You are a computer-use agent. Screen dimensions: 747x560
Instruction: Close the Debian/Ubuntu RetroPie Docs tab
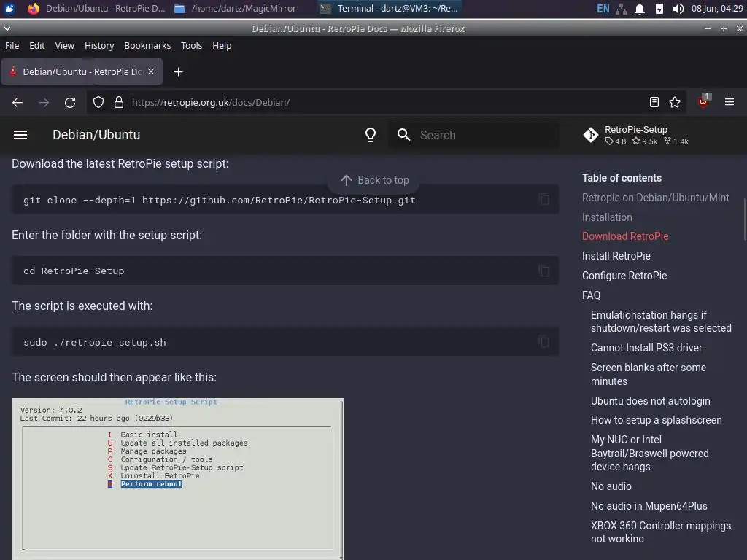[x=151, y=71]
